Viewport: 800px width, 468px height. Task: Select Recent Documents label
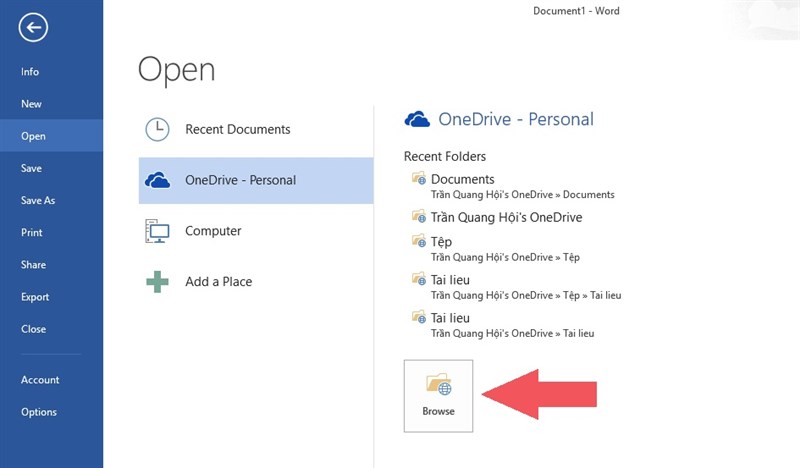[238, 130]
